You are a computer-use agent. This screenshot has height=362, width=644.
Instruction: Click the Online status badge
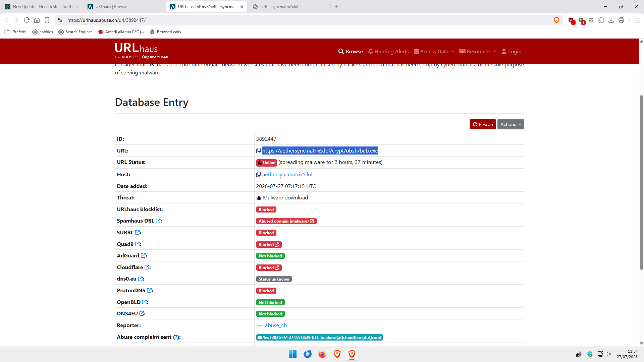pyautogui.click(x=266, y=163)
